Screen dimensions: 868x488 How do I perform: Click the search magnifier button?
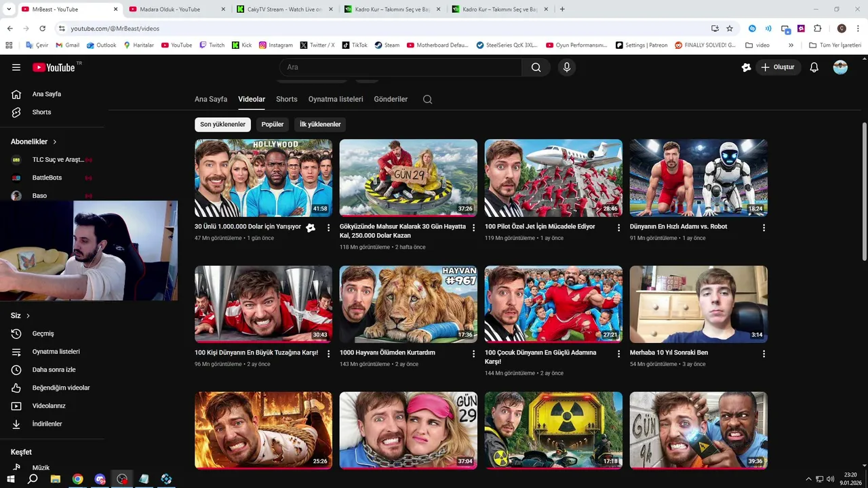(536, 67)
